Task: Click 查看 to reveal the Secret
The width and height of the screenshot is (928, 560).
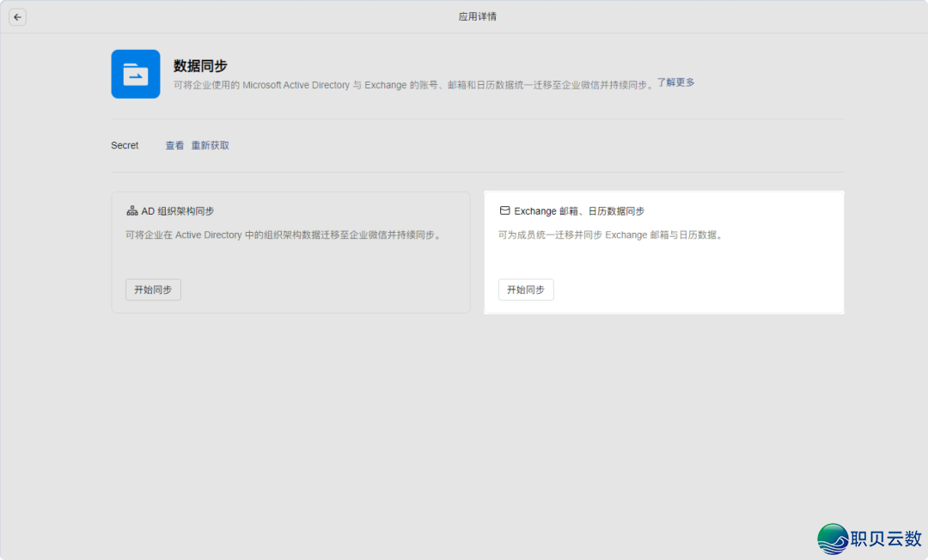Action: tap(174, 145)
